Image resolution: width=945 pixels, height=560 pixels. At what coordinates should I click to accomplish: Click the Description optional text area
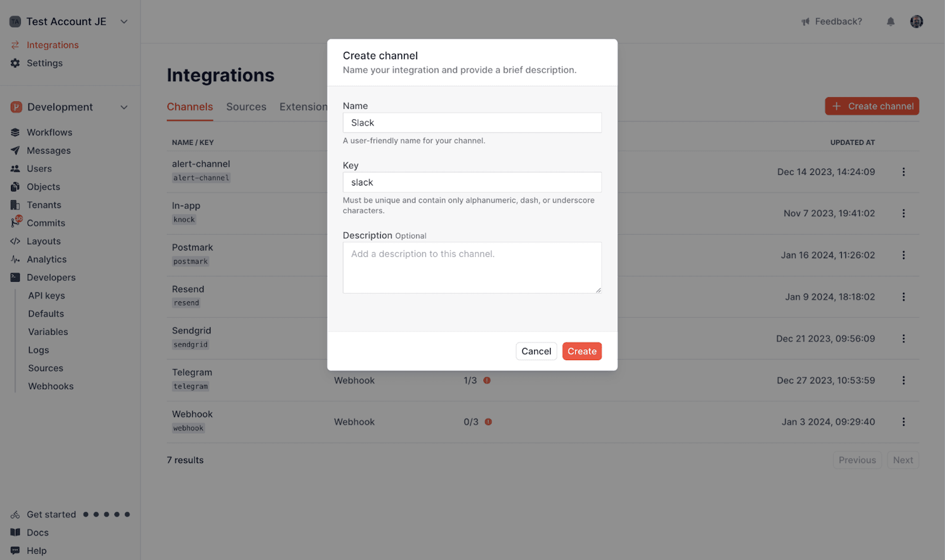472,267
